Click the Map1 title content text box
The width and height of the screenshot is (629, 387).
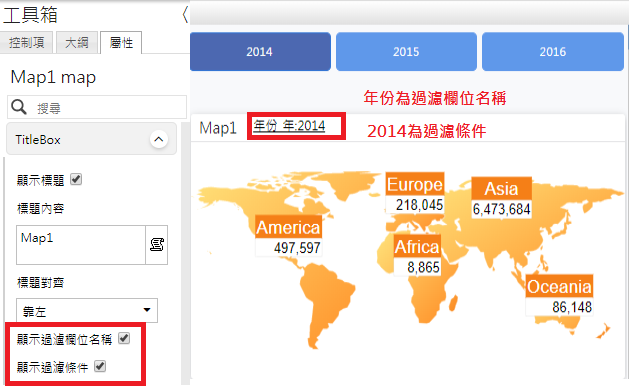(x=81, y=245)
